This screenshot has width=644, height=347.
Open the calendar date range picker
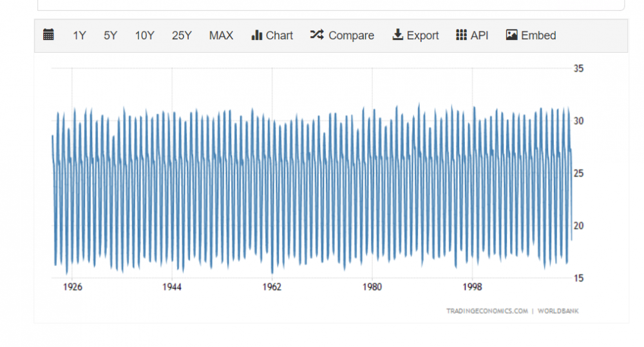[48, 35]
